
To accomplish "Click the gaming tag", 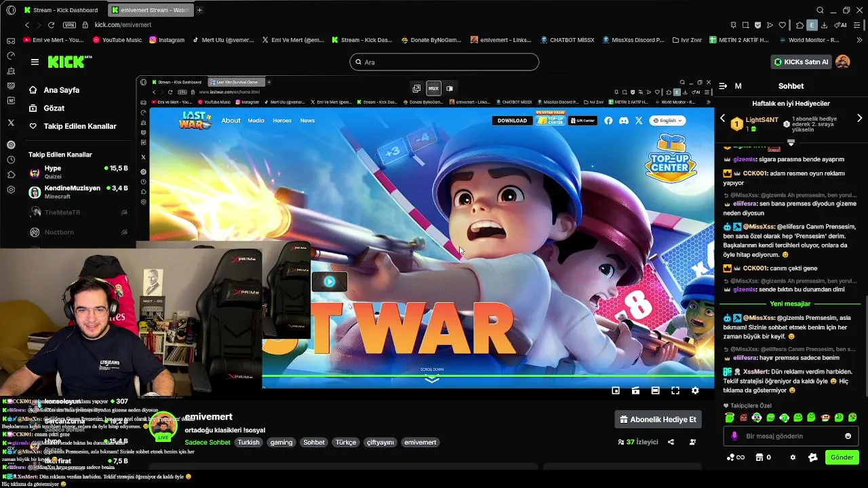I will click(281, 443).
